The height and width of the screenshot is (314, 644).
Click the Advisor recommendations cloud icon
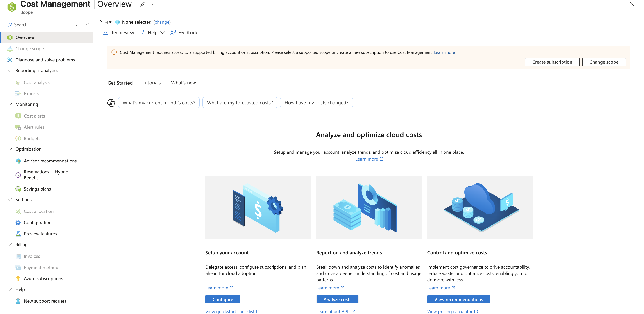point(18,161)
